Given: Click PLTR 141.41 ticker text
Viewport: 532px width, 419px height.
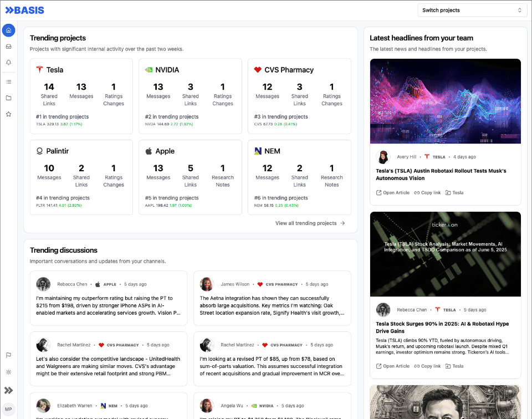Looking at the screenshot, I should (47, 205).
